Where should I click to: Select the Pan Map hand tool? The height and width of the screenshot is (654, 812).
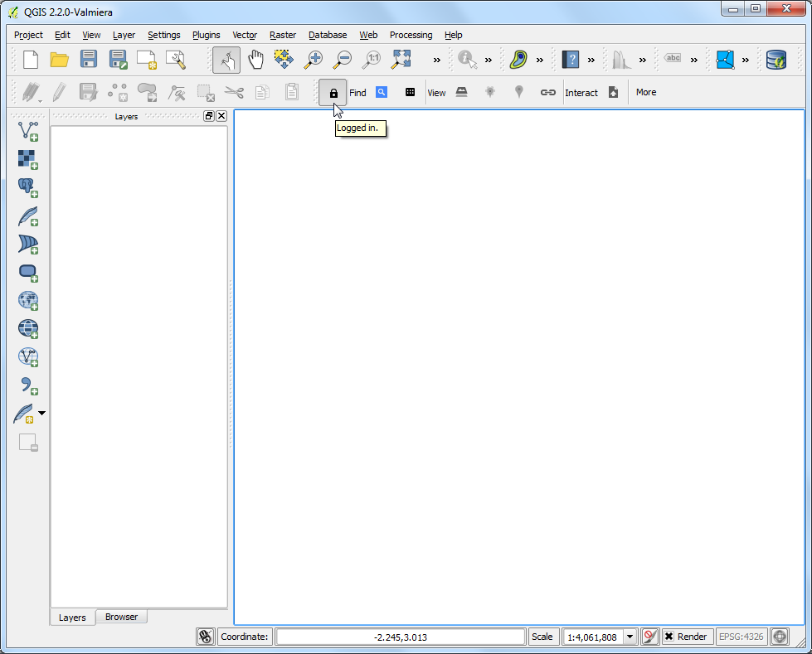pyautogui.click(x=256, y=60)
